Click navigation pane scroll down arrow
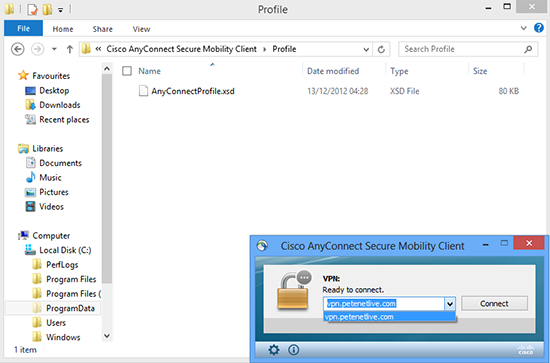The image size is (550, 363). pos(107,336)
